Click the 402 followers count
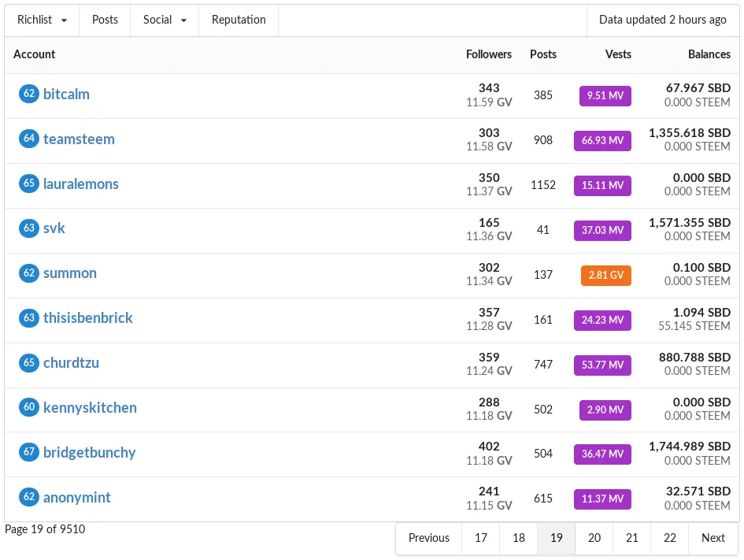 tap(489, 447)
